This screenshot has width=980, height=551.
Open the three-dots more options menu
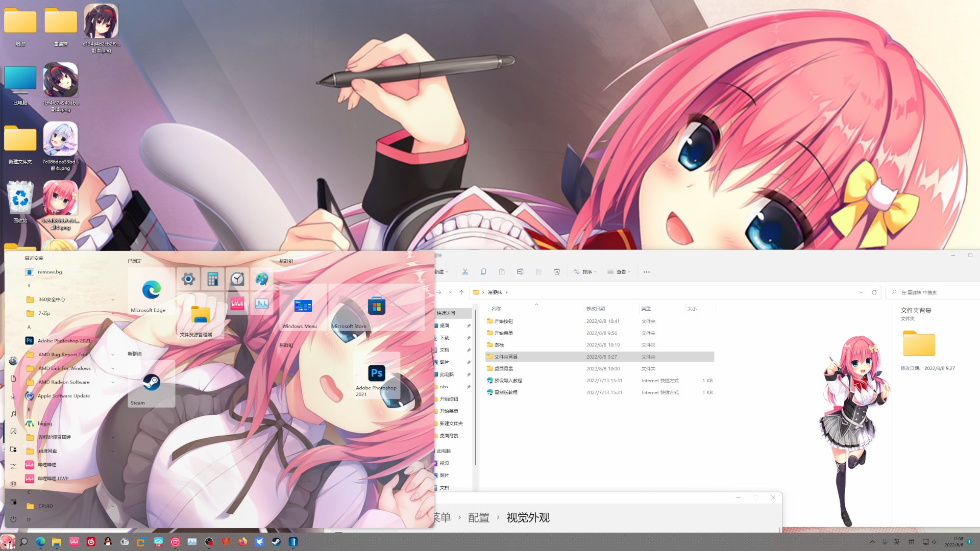click(647, 272)
